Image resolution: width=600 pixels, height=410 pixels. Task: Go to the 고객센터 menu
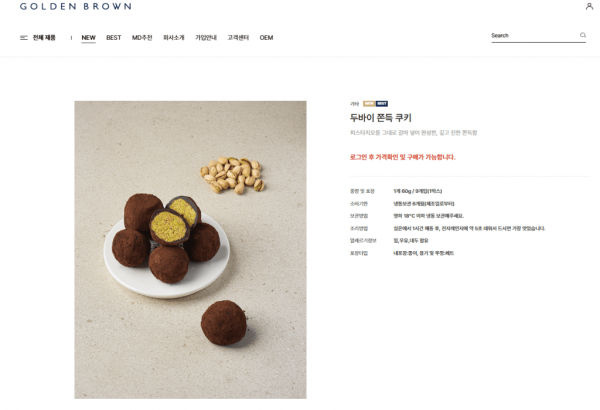pyautogui.click(x=238, y=38)
